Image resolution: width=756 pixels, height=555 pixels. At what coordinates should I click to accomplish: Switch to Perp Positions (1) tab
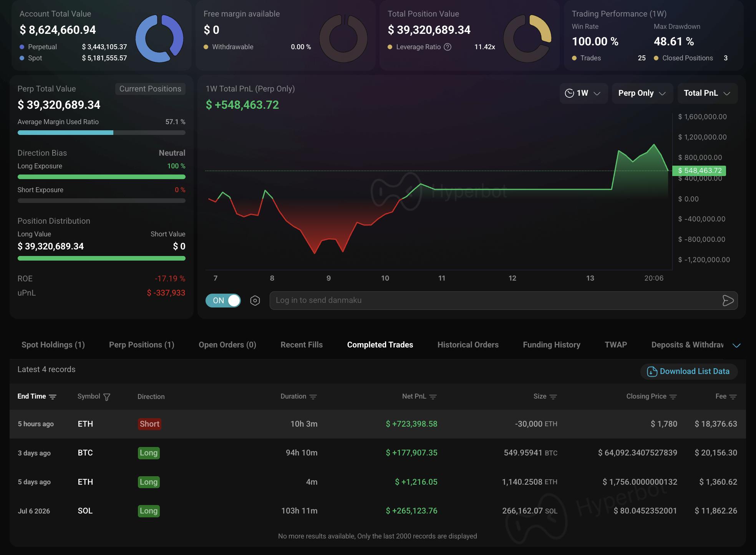142,345
